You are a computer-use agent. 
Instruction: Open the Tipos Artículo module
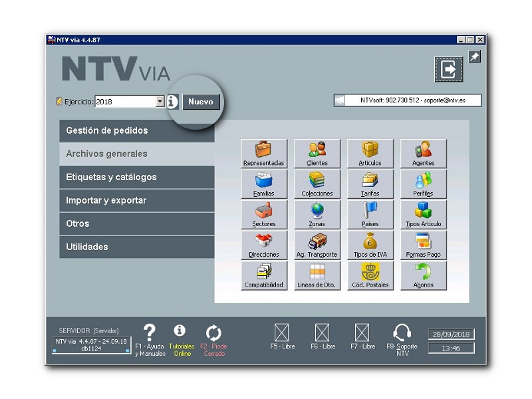424,214
